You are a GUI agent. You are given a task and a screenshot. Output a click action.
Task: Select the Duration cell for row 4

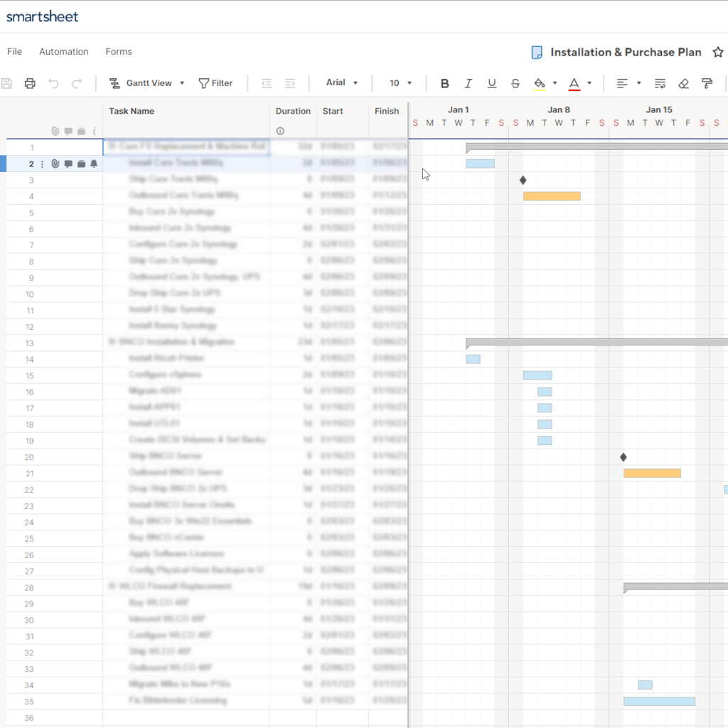click(x=293, y=196)
